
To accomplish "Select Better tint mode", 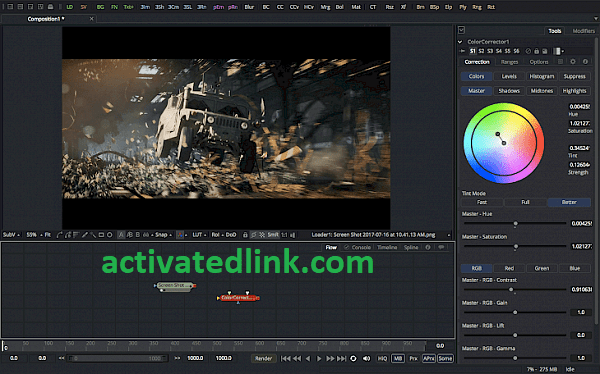I will coord(569,202).
